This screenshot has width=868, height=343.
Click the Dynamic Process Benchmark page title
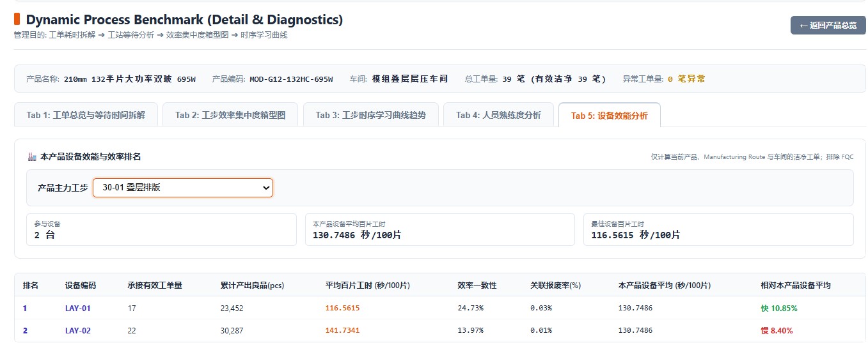point(184,20)
